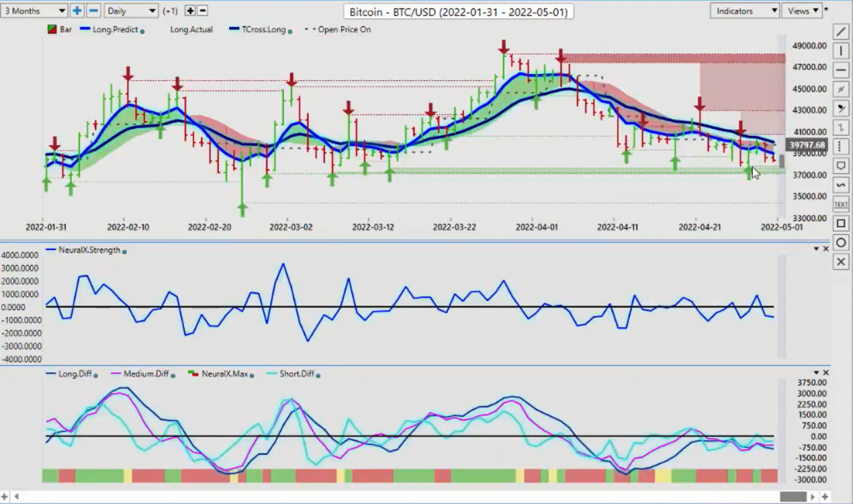Click the Short.Diff legend label
Image resolution: width=853 pixels, height=504 pixels.
(297, 374)
